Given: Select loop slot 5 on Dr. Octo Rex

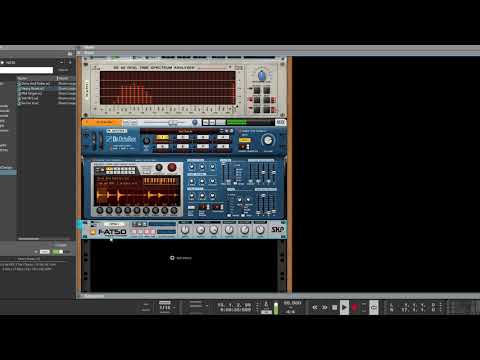Looking at the screenshot, I should [162, 146].
